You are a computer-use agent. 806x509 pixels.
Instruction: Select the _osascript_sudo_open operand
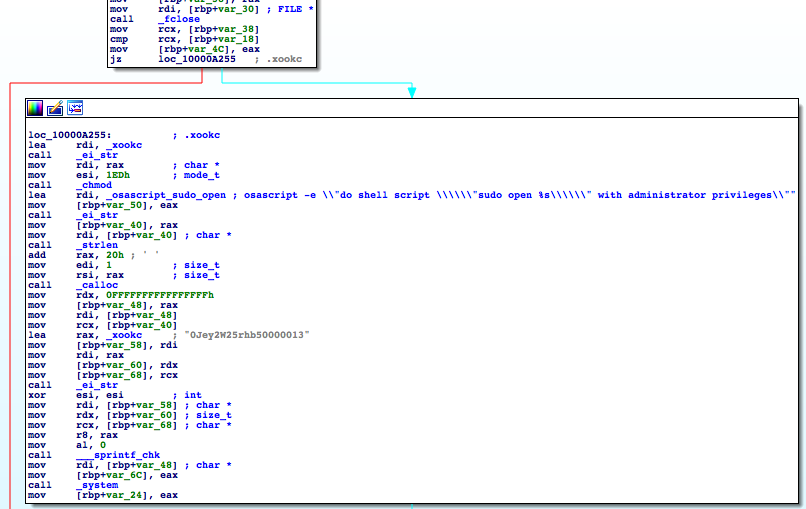pyautogui.click(x=139, y=195)
